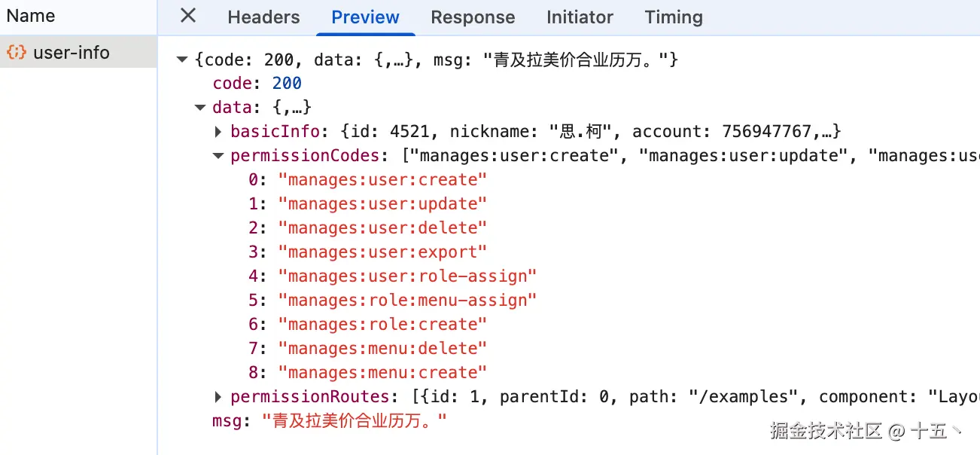Click the "manages:user:export" string value
Screen dimensions: 980x455
[382, 252]
